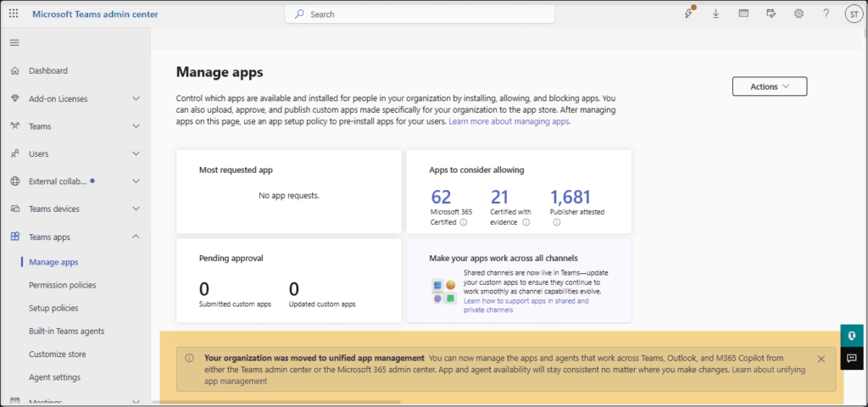Click the 0 Updated custom apps value
868x407 pixels.
click(294, 288)
